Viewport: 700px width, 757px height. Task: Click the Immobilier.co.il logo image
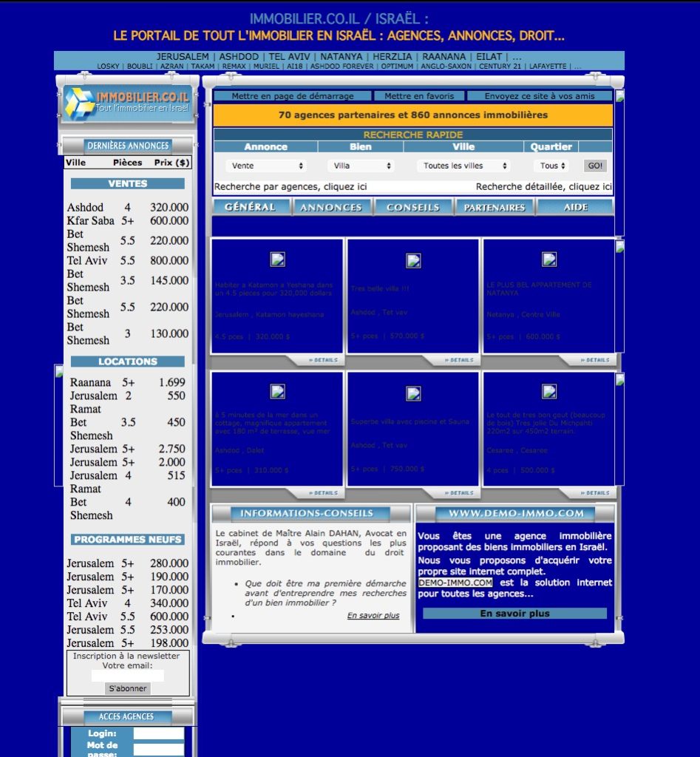pos(126,103)
